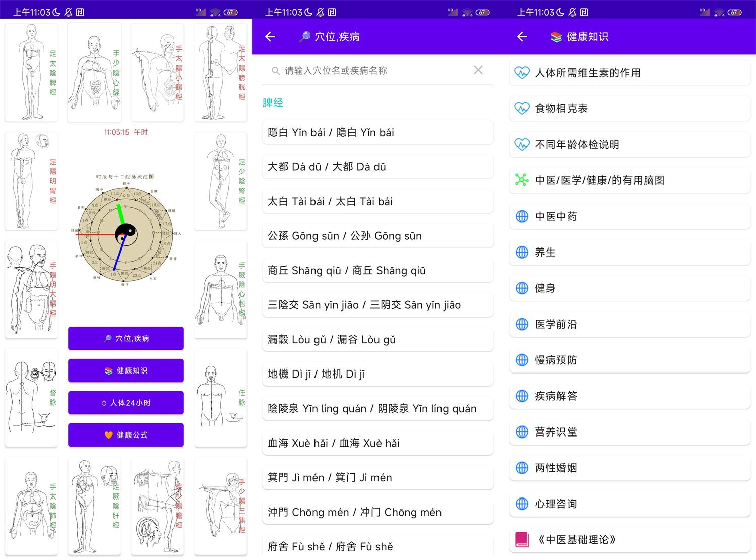Select the acupoint 血海 Xuè hǎi
The image size is (756, 560).
coord(377,443)
